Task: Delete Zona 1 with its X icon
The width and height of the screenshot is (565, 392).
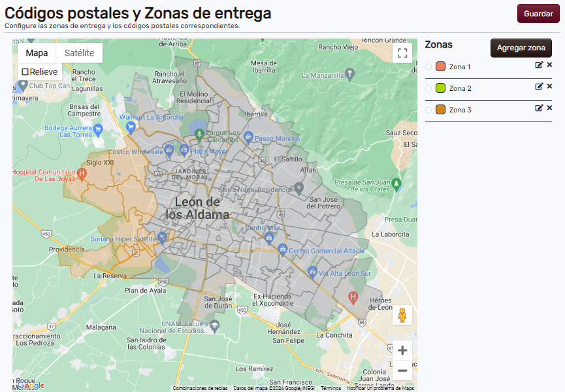Action: pos(549,66)
